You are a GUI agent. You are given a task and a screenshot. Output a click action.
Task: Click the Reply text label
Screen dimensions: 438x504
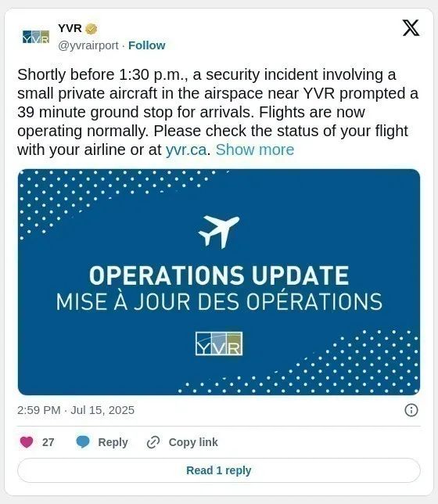113,442
